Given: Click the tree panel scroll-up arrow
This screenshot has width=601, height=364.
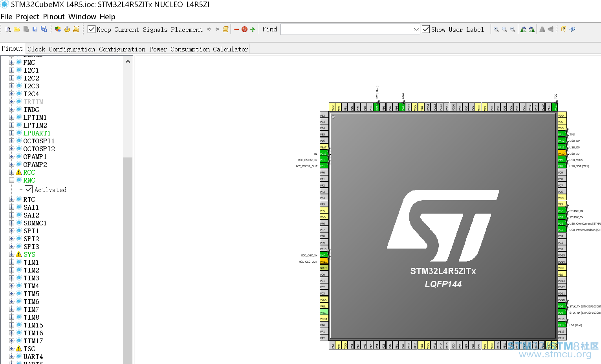Looking at the screenshot, I should click(128, 62).
